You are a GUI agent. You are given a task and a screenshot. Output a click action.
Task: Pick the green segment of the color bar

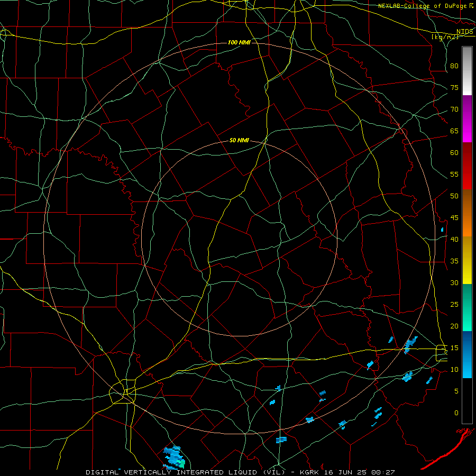click(x=467, y=307)
